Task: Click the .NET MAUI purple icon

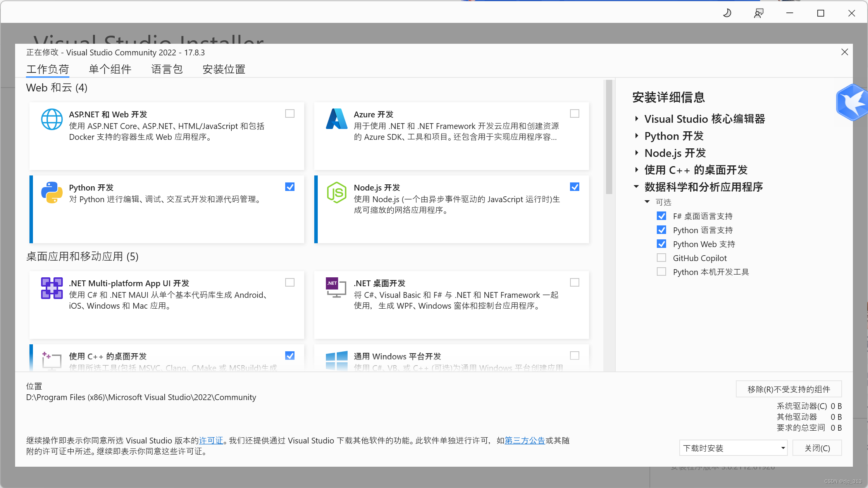Action: point(52,288)
